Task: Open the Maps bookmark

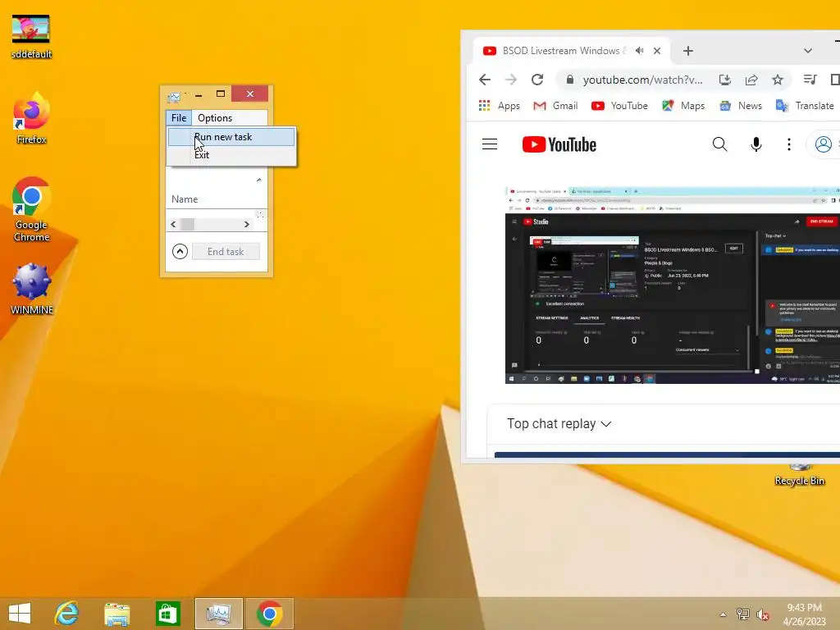Action: [x=683, y=106]
